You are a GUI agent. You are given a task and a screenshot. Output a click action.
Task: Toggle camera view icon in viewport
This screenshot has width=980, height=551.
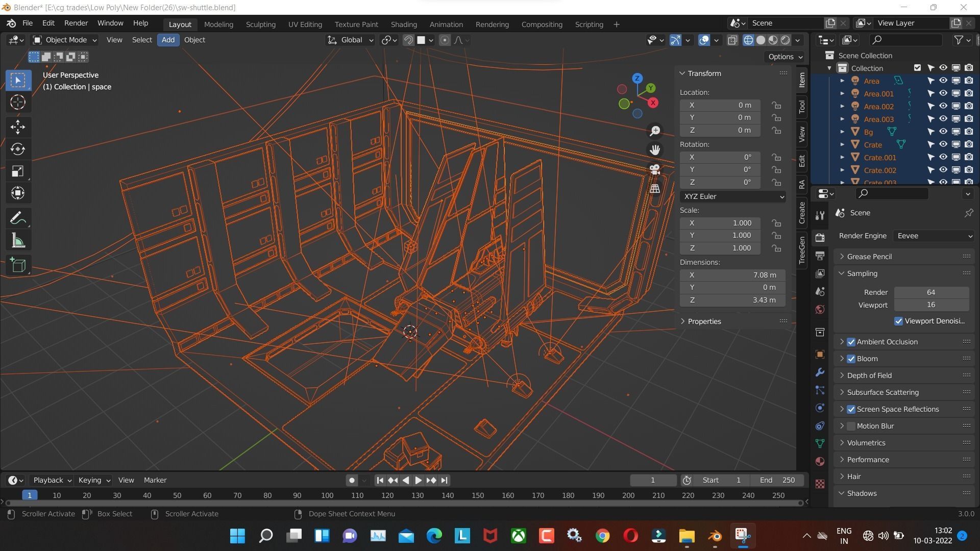(x=655, y=169)
